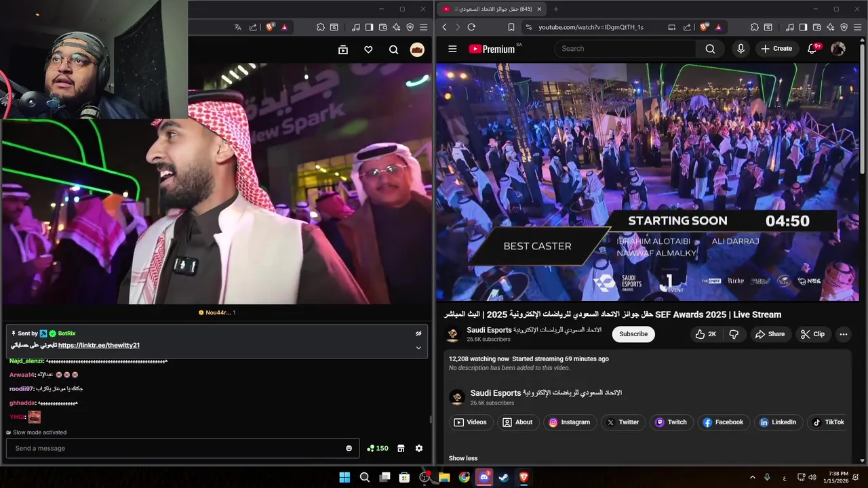Image resolution: width=868 pixels, height=488 pixels.
Task: Open site info icon beside youtube.com address
Action: [x=529, y=27]
